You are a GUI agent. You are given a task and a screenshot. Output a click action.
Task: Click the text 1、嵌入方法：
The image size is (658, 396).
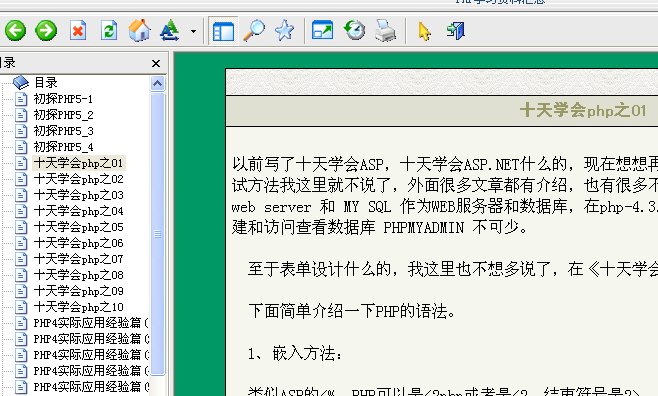(295, 354)
